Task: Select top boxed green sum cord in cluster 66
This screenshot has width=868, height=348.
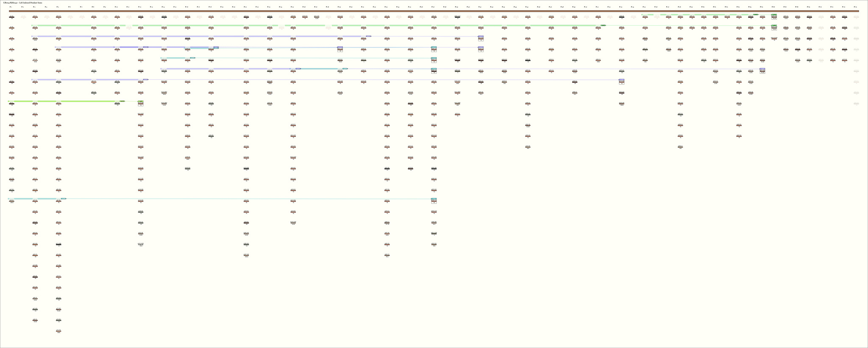Action: tap(774, 17)
